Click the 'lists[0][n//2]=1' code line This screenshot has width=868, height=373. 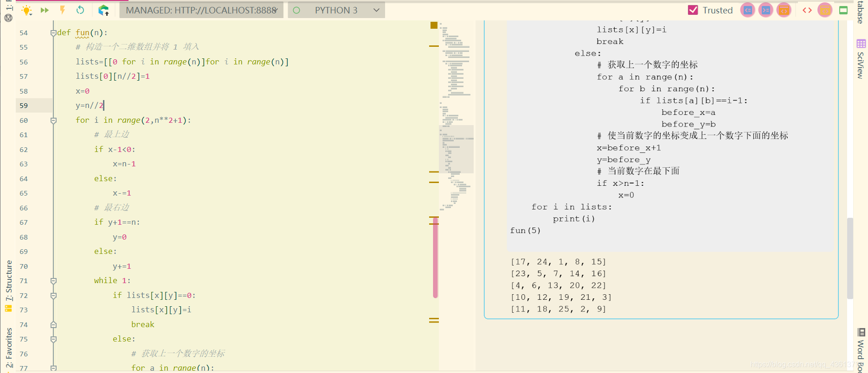[113, 76]
